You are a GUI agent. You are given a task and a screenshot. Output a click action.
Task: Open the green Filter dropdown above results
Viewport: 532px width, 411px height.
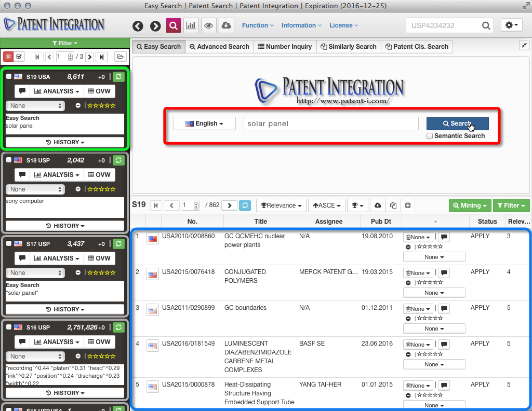[x=511, y=205]
